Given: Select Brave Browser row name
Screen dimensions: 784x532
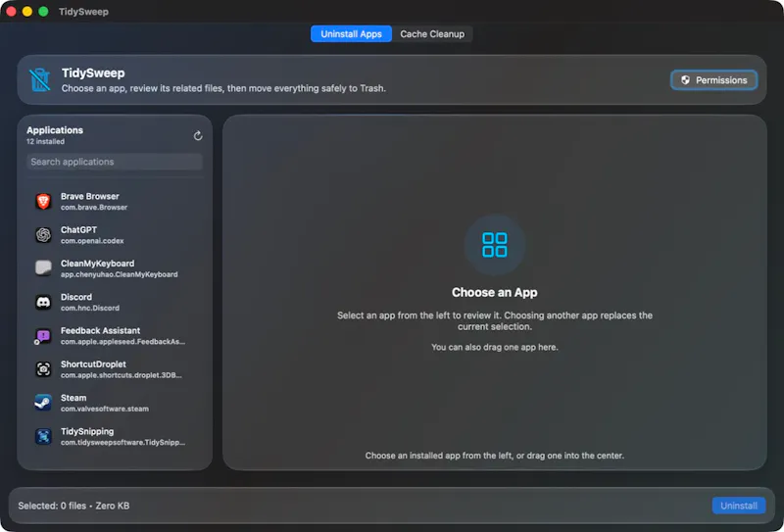Looking at the screenshot, I should tap(90, 197).
